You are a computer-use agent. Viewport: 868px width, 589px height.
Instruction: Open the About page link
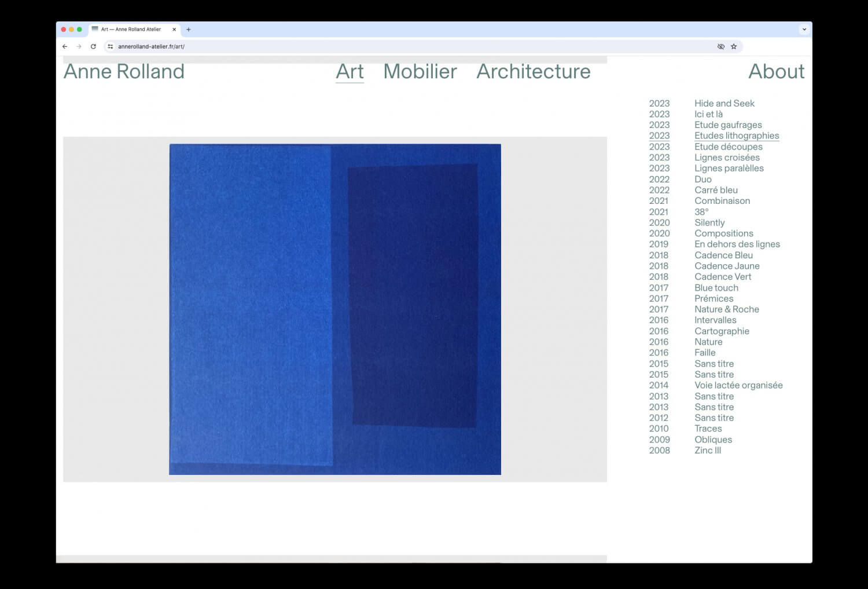[x=777, y=72]
